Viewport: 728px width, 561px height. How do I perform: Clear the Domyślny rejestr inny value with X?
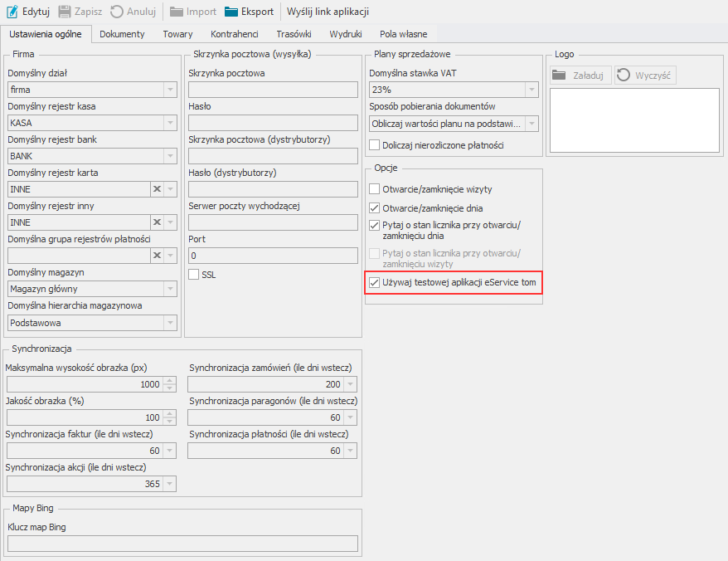[x=155, y=222]
